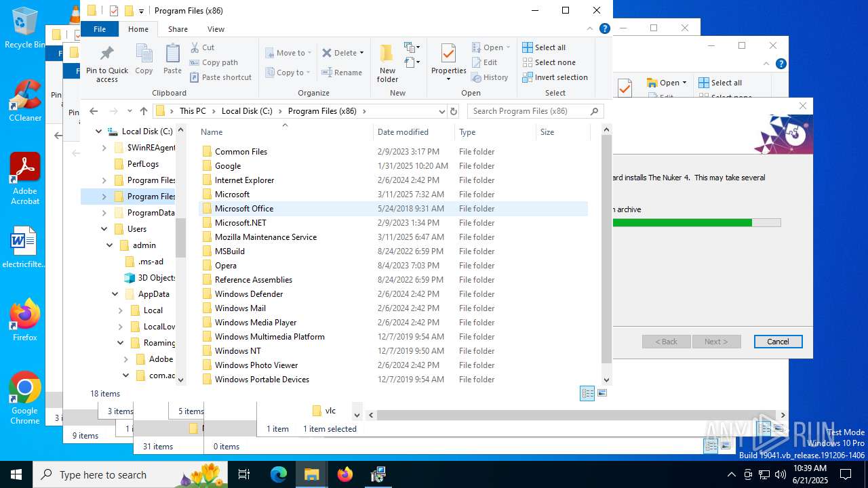Screen dimensions: 868x488
Task: Click the History button in the ribbon
Action: coord(490,77)
